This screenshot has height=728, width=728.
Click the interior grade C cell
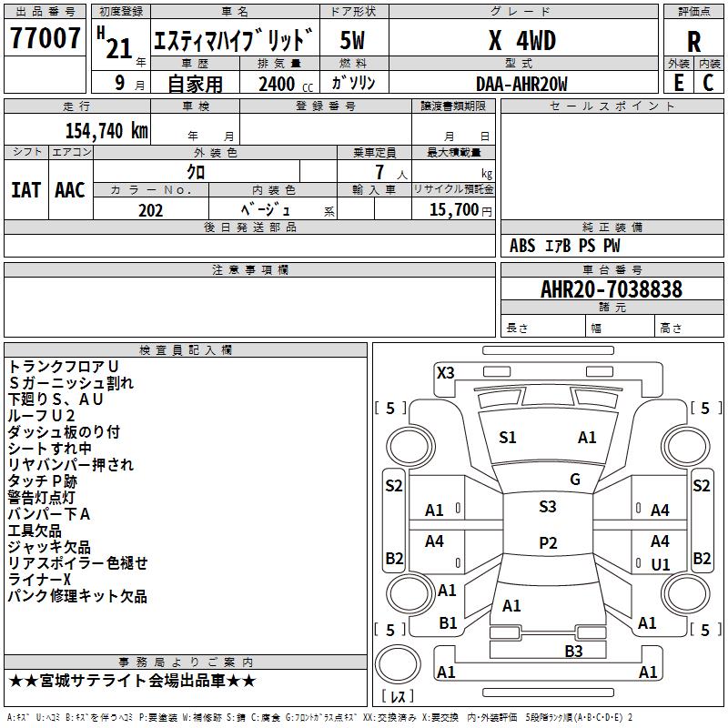tap(709, 83)
